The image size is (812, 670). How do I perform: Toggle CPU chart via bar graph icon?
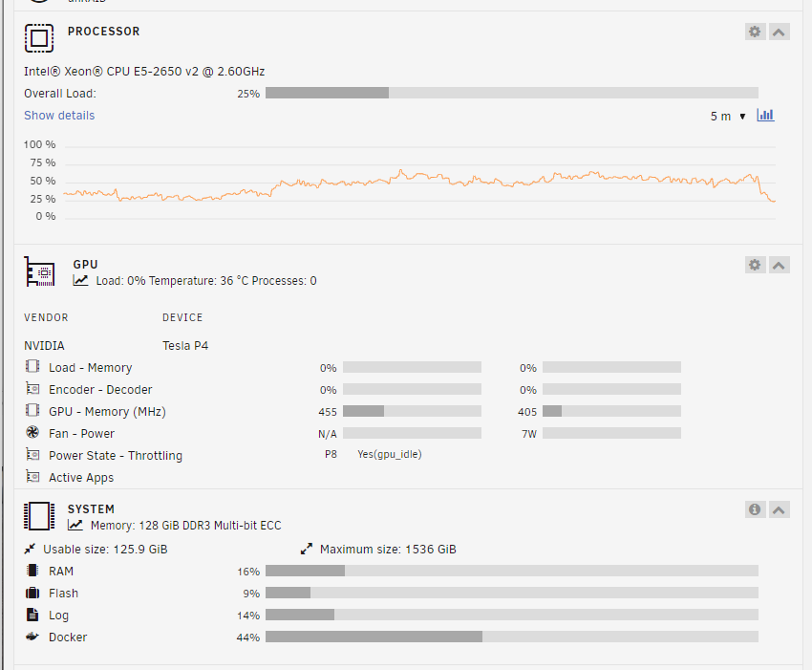765,115
